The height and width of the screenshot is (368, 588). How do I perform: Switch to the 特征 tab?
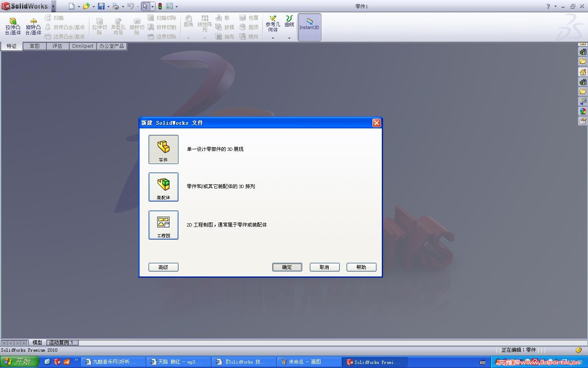click(12, 46)
